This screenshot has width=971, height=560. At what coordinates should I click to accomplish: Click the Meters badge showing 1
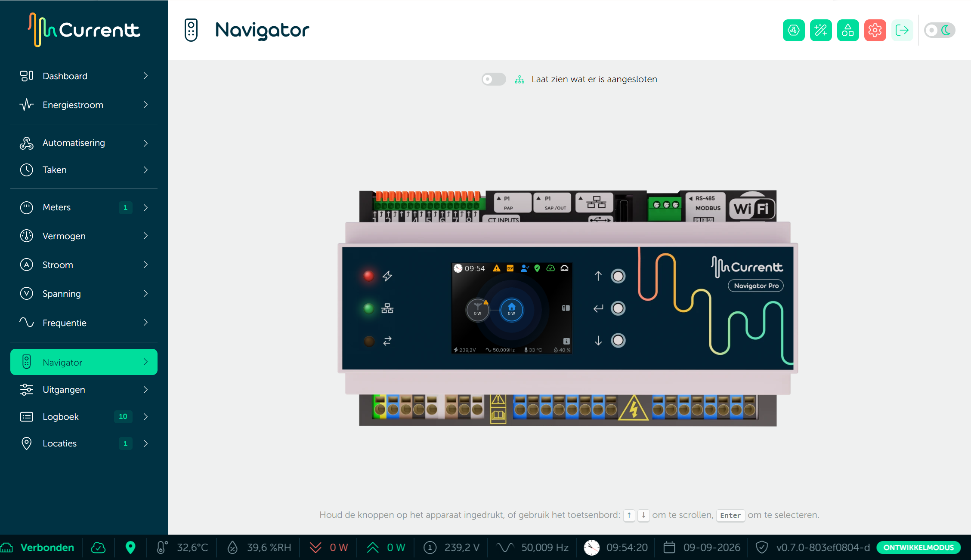point(126,207)
